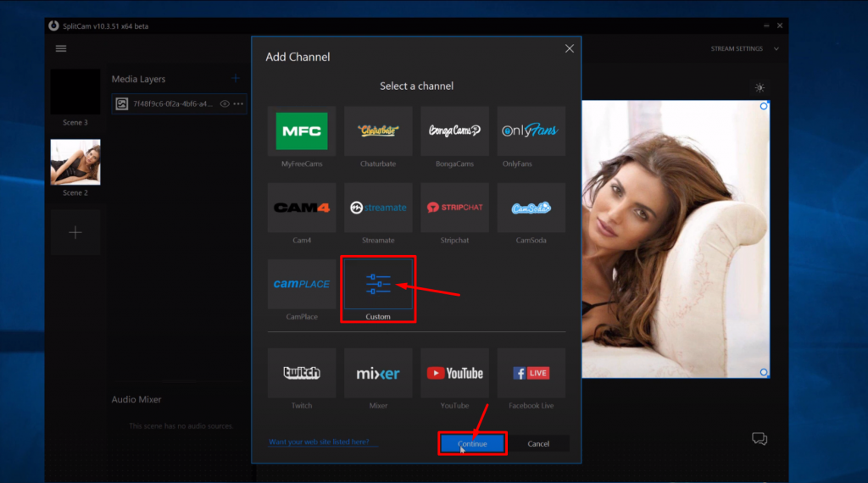
Task: Open the 'Want your web site listed here?' link
Action: [319, 441]
